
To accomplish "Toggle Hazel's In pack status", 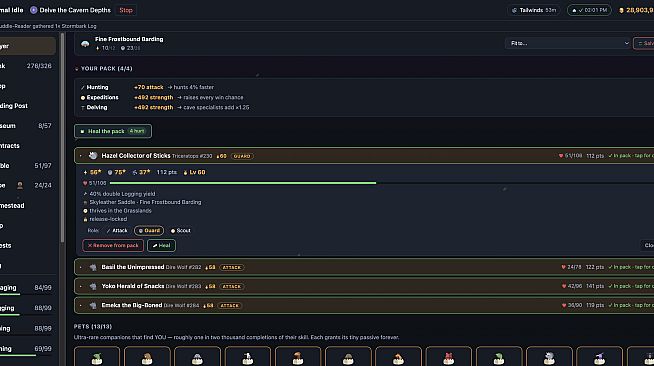I will (631, 156).
